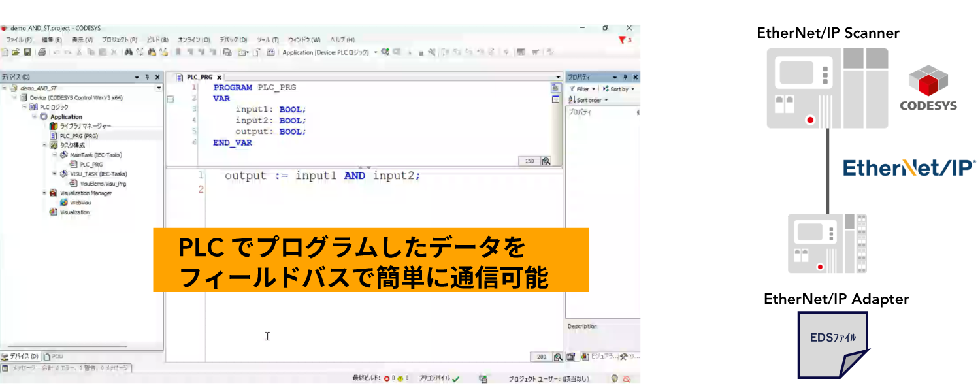Open the Sort order dropdown
Screen dimensions: 980x392
[x=588, y=100]
